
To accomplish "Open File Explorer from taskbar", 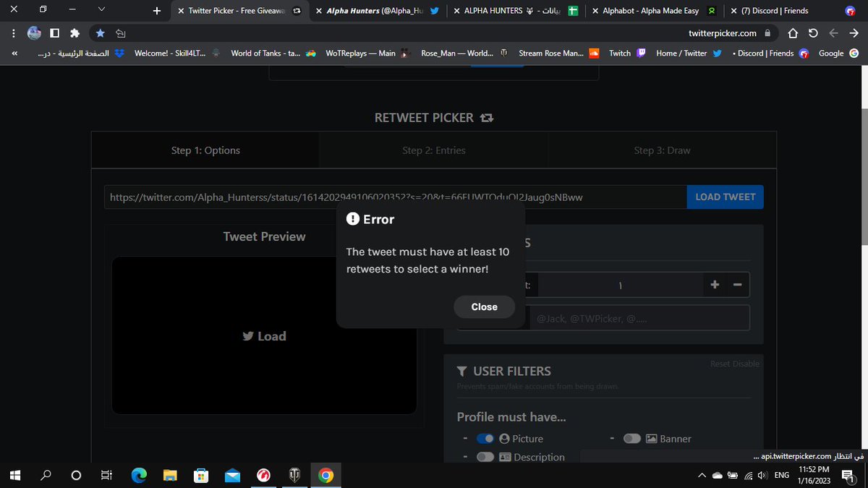I will [170, 475].
